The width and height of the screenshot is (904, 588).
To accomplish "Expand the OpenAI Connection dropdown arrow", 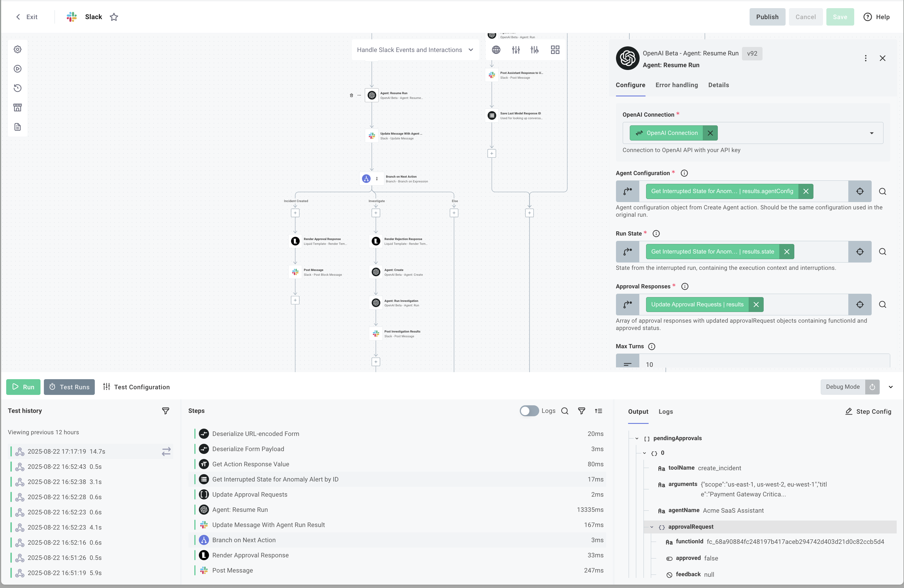I will click(872, 133).
